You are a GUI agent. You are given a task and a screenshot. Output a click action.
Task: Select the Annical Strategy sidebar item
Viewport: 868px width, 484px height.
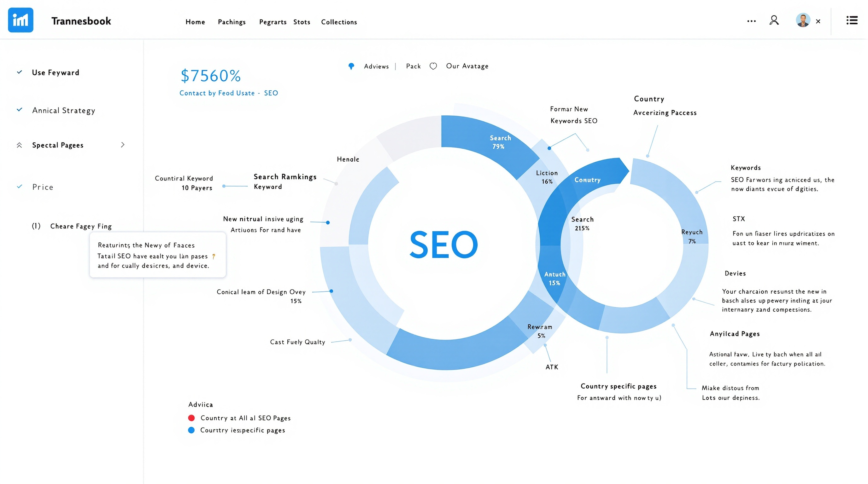pos(64,110)
